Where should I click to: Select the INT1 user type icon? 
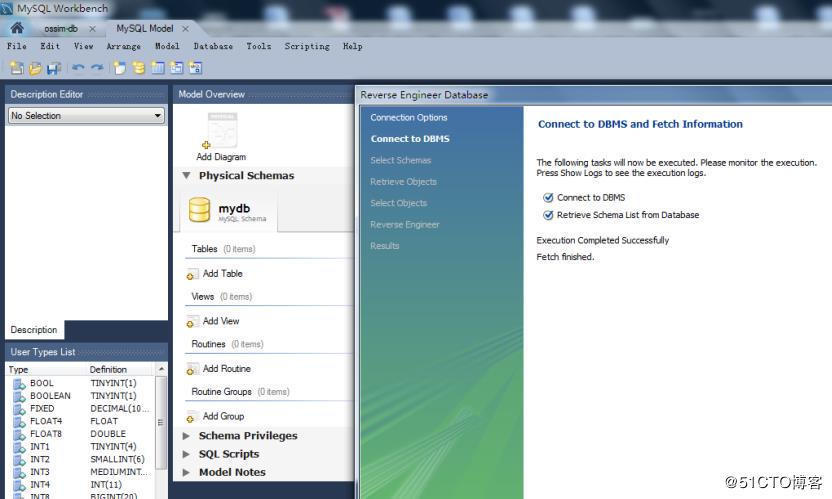(x=19, y=447)
